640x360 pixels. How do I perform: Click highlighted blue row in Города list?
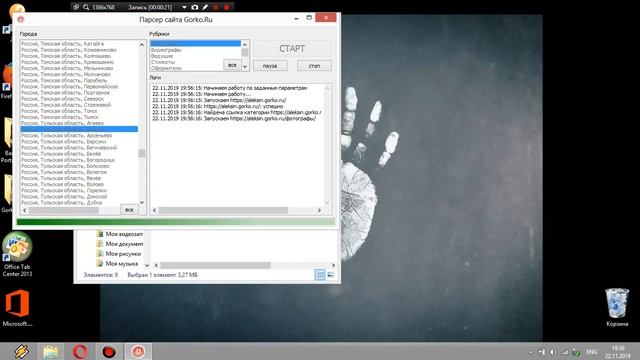(x=79, y=129)
